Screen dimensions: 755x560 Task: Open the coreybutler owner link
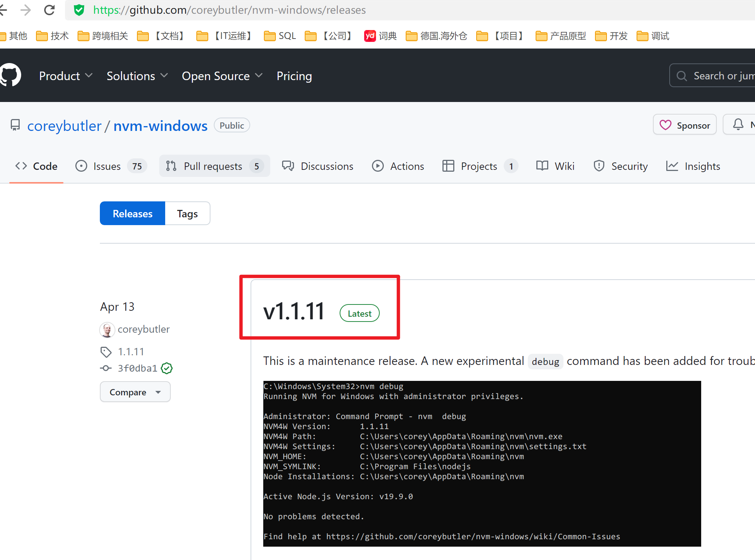click(x=64, y=126)
